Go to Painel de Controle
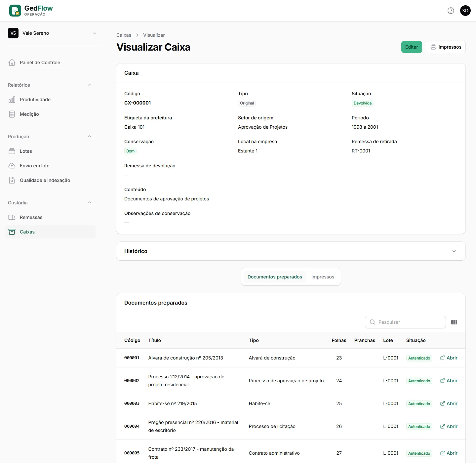476x463 pixels. pyautogui.click(x=51, y=63)
